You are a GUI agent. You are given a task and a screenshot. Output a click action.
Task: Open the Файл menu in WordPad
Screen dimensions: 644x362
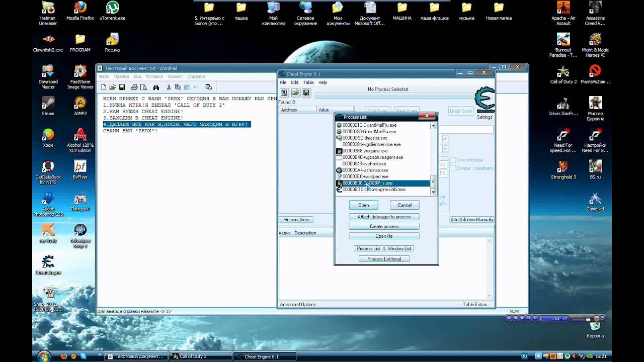[104, 76]
